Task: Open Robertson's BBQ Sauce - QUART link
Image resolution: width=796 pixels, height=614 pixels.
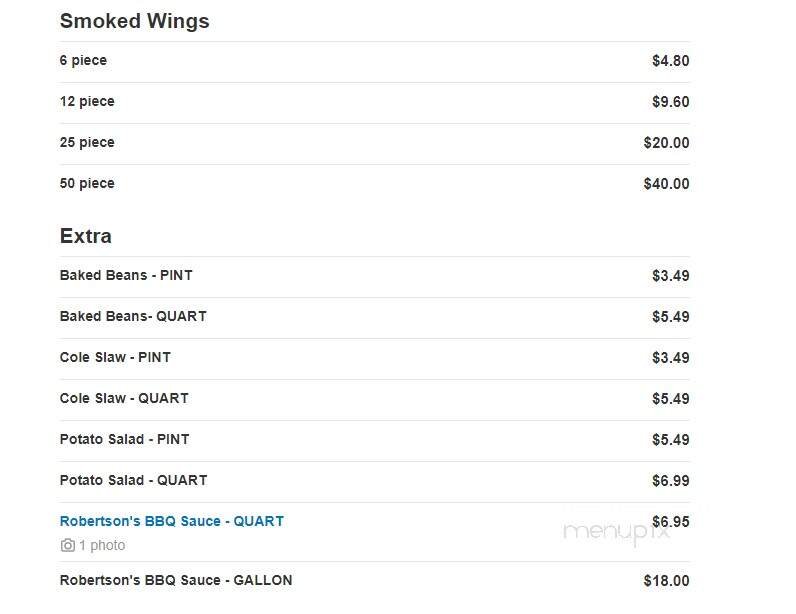Action: tap(171, 521)
